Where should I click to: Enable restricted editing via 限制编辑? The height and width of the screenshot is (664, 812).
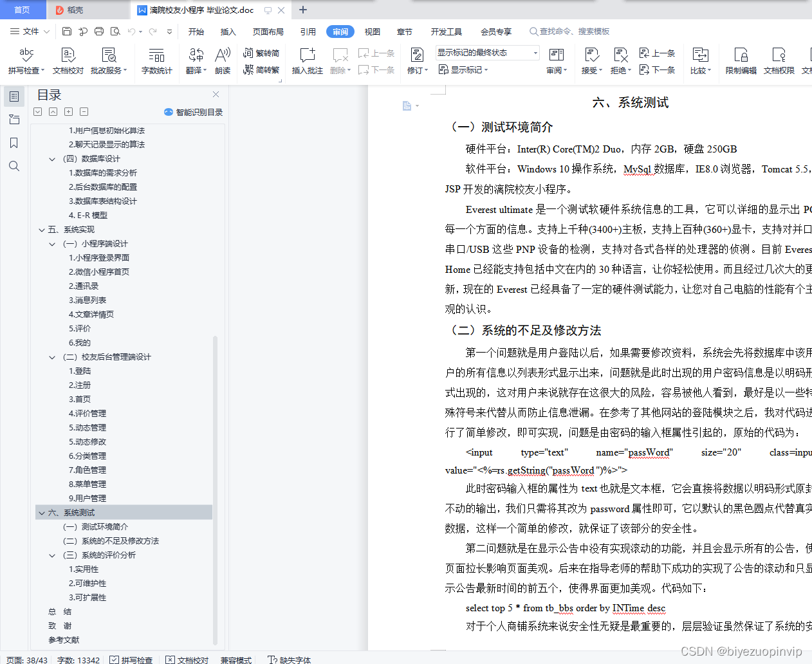coord(740,61)
